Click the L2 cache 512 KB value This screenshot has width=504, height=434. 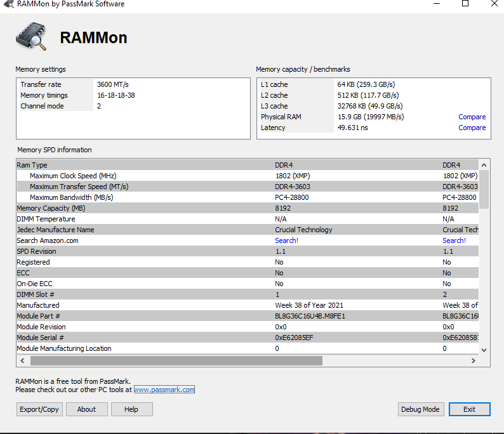368,95
